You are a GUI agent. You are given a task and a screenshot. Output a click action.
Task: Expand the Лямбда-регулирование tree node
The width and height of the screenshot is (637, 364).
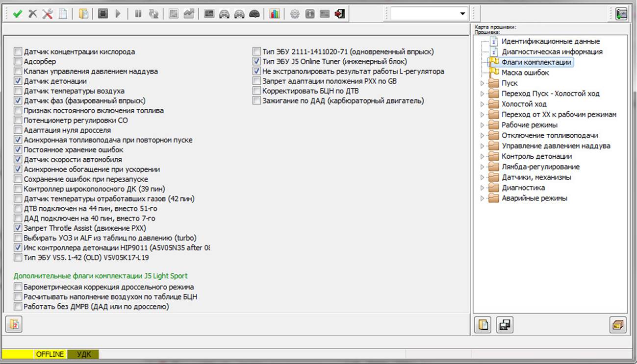(x=483, y=167)
